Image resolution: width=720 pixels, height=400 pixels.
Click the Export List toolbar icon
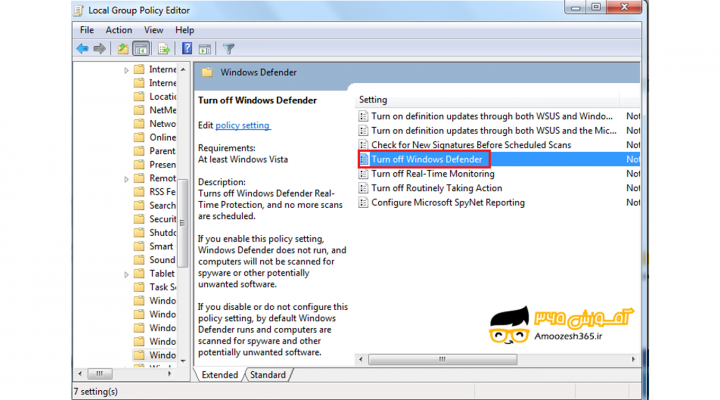click(164, 49)
